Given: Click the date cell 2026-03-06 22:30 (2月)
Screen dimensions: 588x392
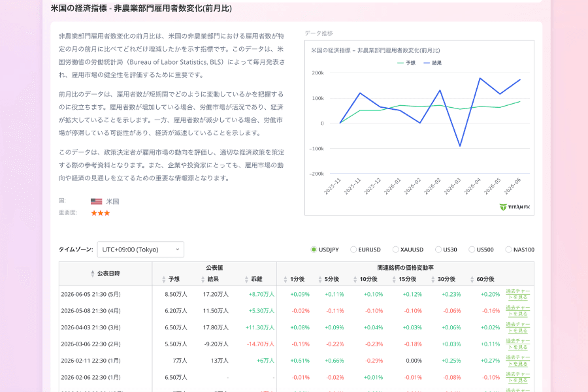Looking at the screenshot, I should click(91, 344).
